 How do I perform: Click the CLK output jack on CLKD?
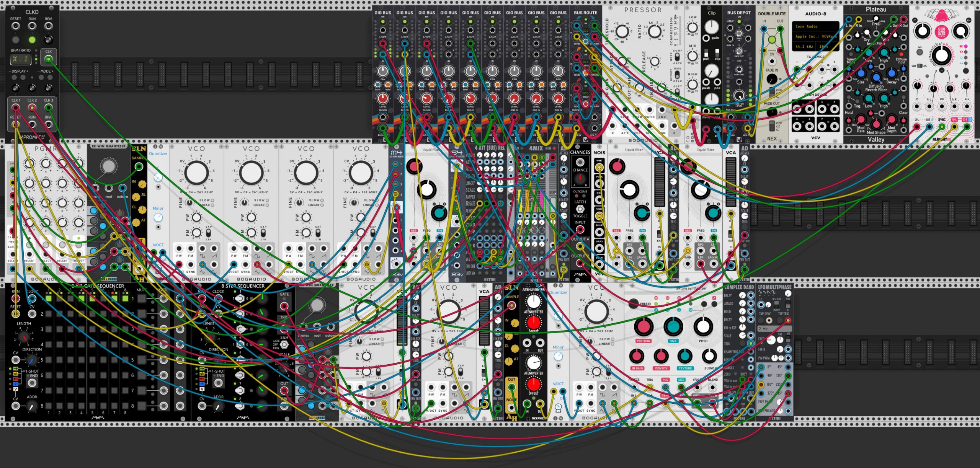[x=49, y=59]
